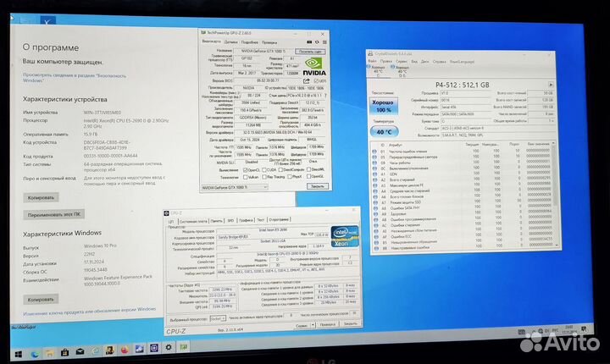Toggle the Vulkan checkbox in GPU-Z
Image resolution: width=610 pixels, height=364 pixels.
click(x=245, y=177)
